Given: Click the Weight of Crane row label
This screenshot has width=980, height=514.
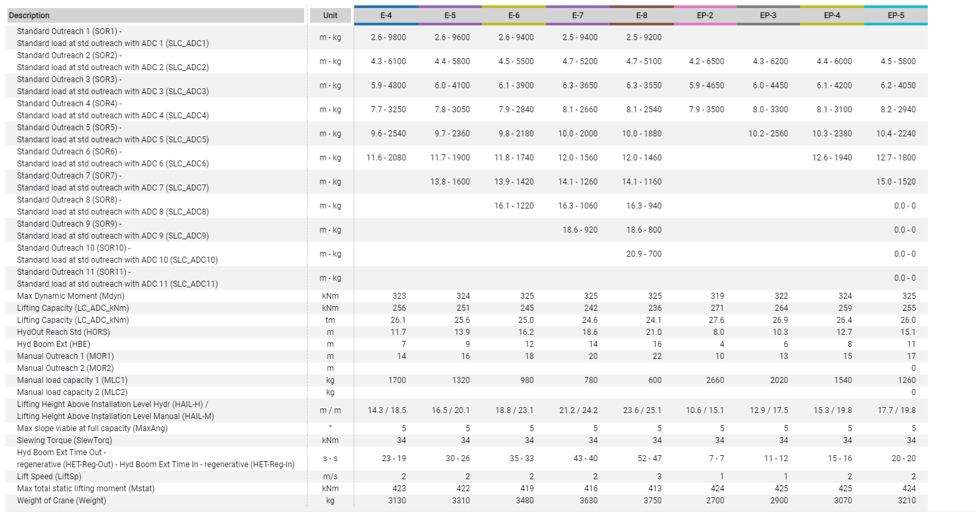Looking at the screenshot, I should [x=62, y=501].
